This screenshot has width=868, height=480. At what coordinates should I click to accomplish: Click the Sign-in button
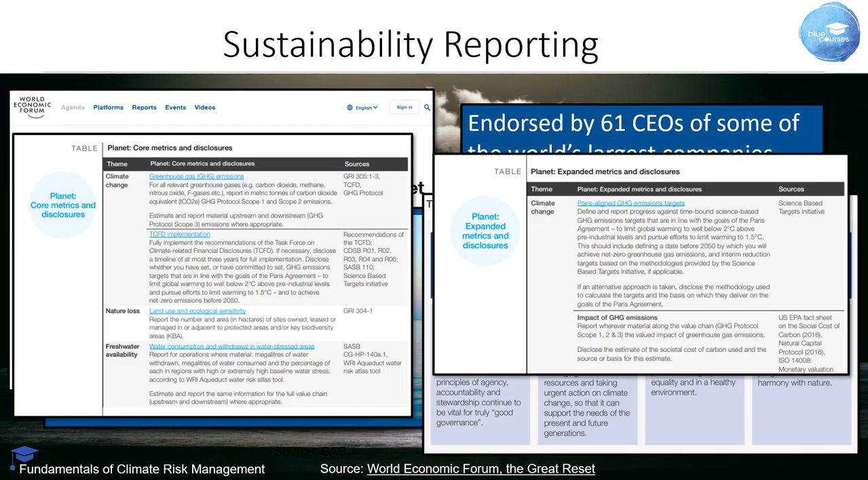point(404,107)
